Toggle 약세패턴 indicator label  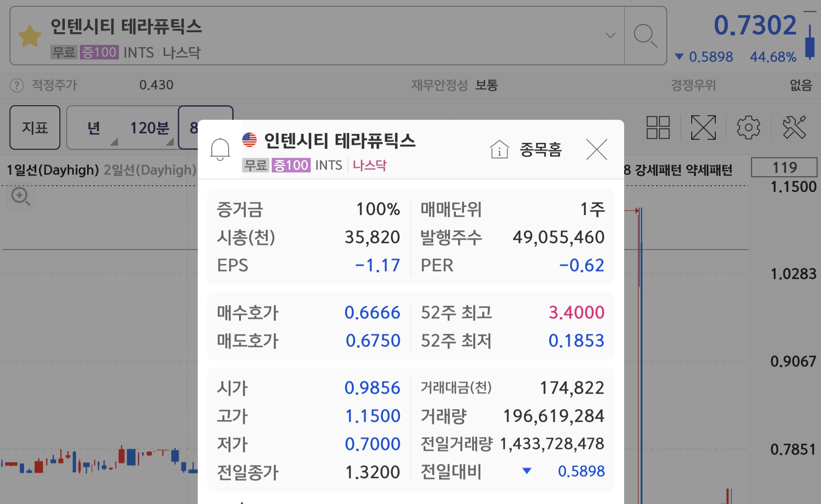click(709, 170)
